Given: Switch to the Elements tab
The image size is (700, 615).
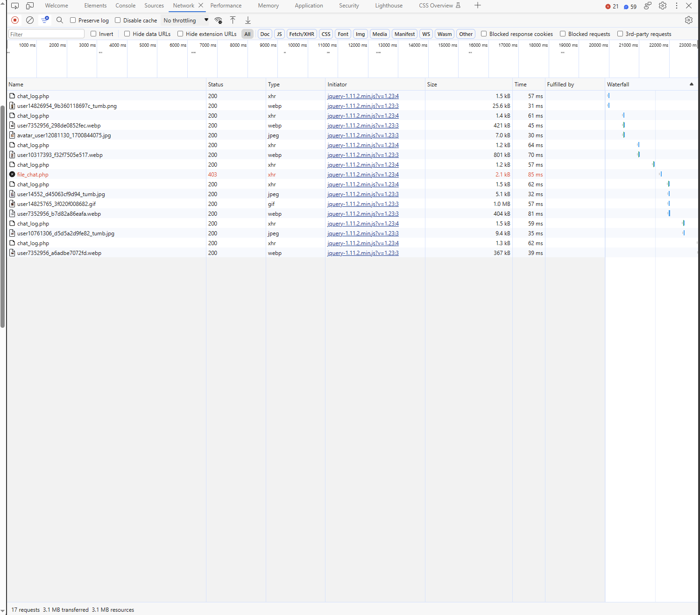Looking at the screenshot, I should (x=95, y=6).
